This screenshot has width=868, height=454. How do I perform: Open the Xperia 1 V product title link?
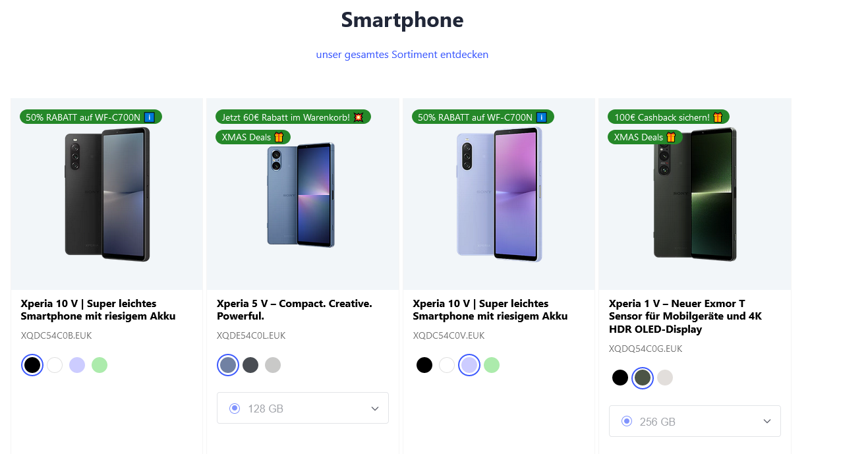pos(685,316)
